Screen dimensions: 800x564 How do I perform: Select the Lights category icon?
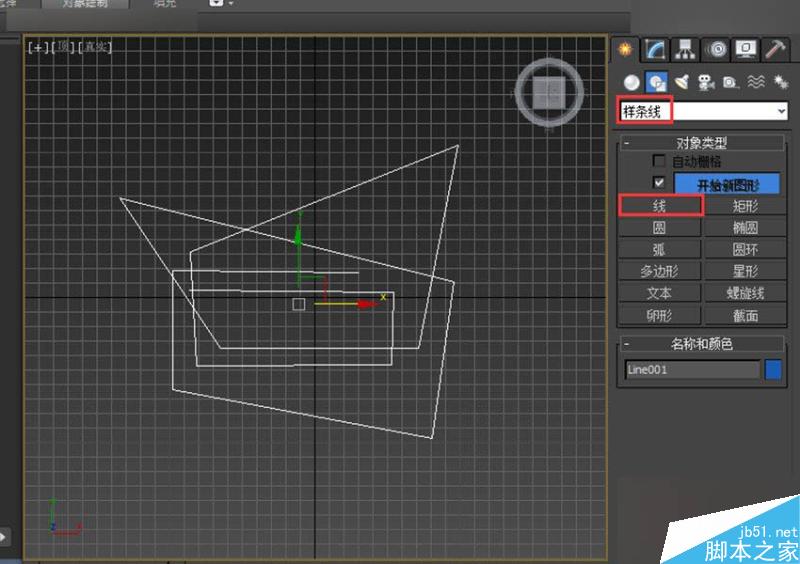pyautogui.click(x=682, y=82)
